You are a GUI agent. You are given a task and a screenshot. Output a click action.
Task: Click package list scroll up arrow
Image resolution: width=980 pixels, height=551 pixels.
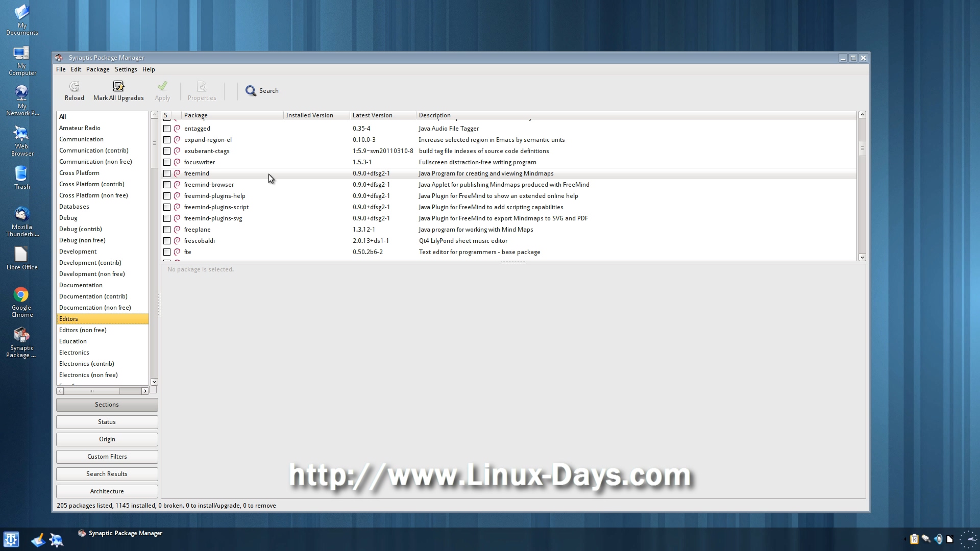click(x=862, y=115)
